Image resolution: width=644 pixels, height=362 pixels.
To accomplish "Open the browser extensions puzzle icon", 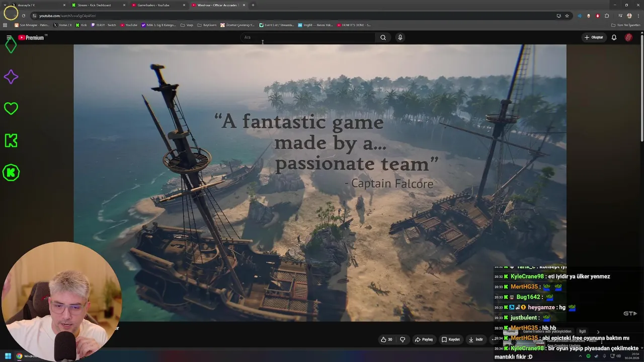I will (x=607, y=16).
